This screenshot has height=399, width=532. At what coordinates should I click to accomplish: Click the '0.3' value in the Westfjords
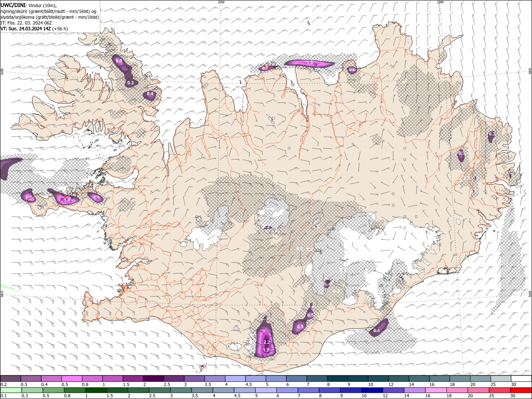(131, 83)
